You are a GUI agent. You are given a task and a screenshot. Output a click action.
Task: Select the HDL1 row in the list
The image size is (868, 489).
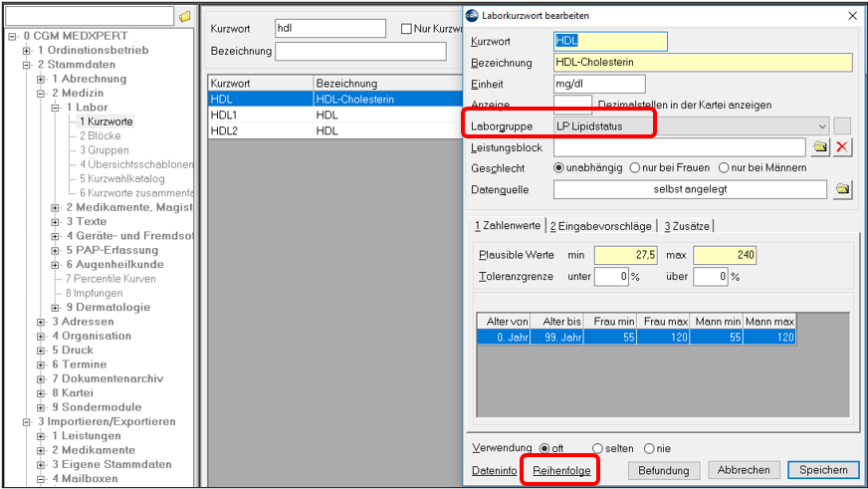coord(334,115)
